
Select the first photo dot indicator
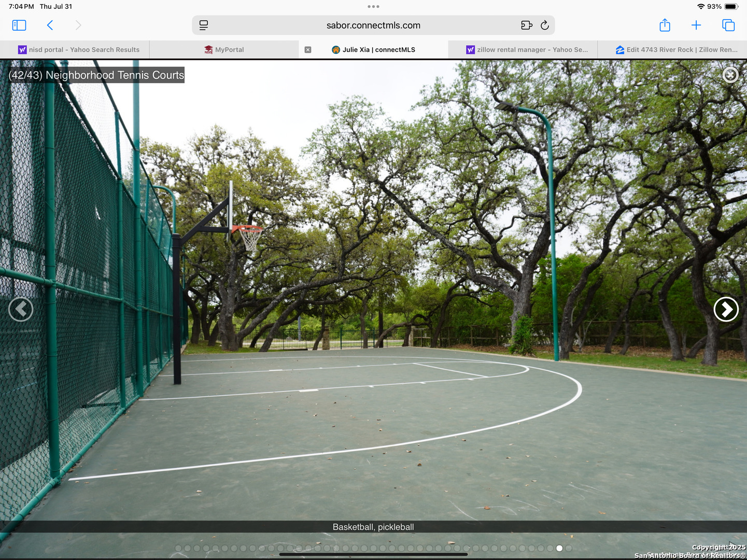click(x=178, y=548)
